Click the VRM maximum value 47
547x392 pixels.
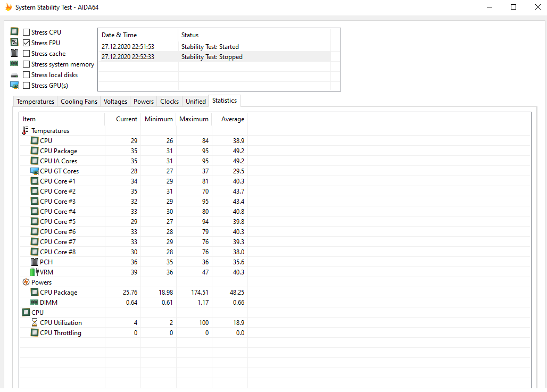click(x=205, y=272)
